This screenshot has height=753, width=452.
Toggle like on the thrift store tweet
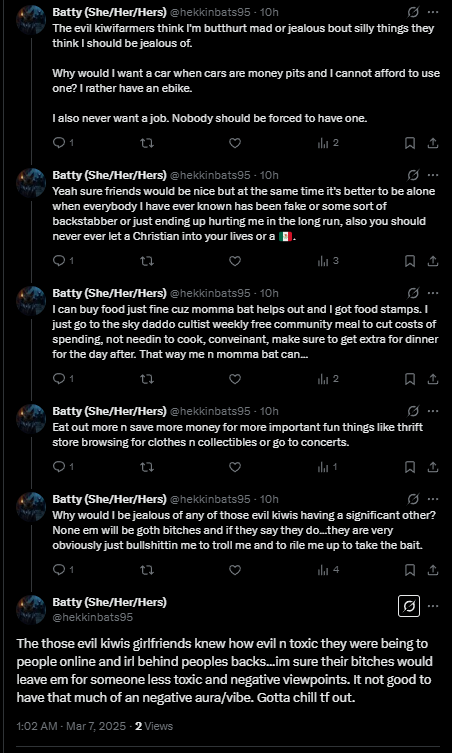click(234, 467)
